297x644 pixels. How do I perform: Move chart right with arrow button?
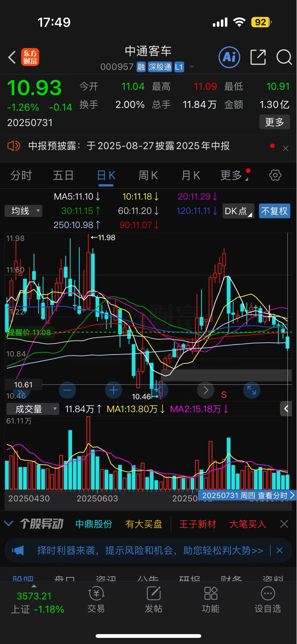(205, 390)
